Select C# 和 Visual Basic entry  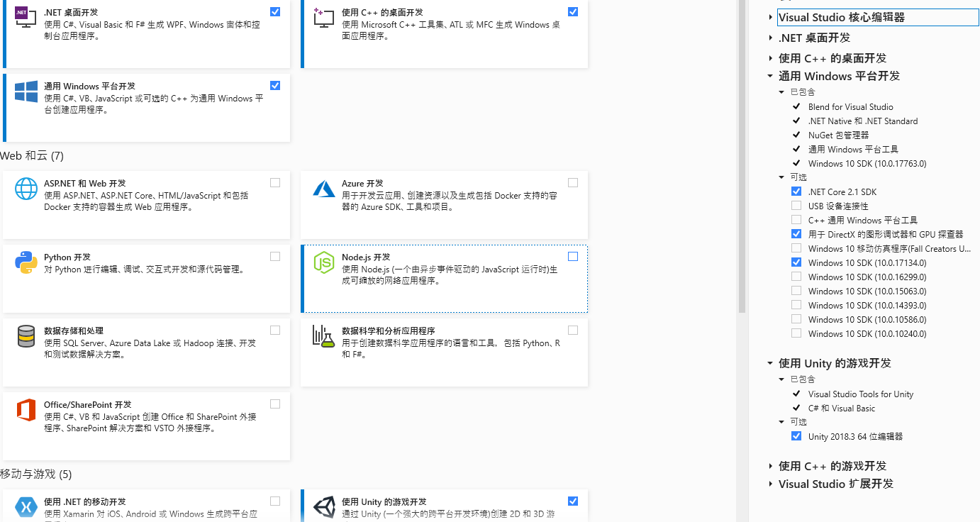[x=842, y=408]
